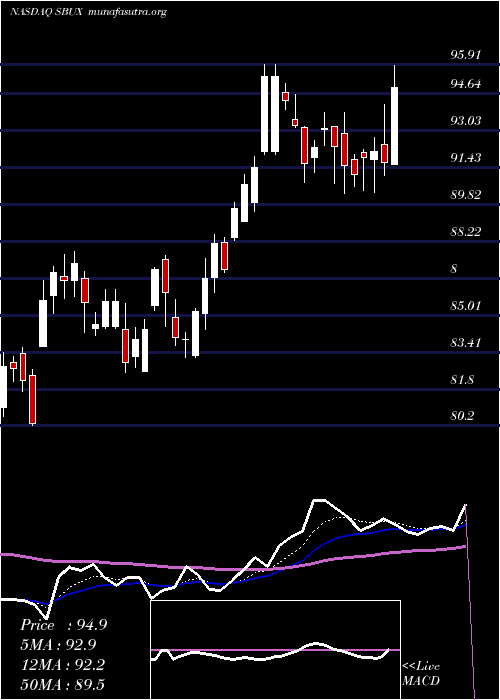Click the <<Live MACD label
500x700 pixels.
click(x=421, y=673)
